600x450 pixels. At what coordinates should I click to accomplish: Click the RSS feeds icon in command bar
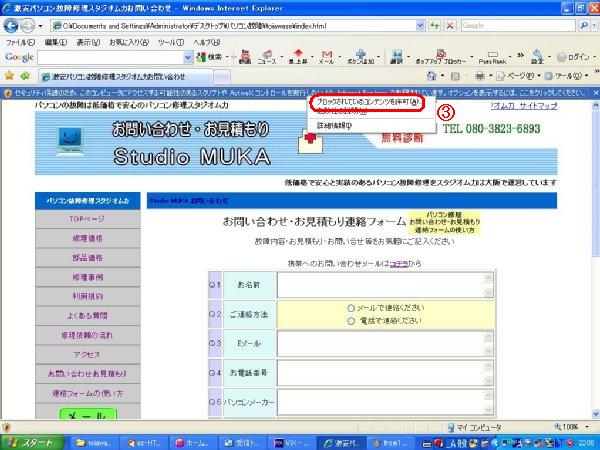click(x=455, y=76)
